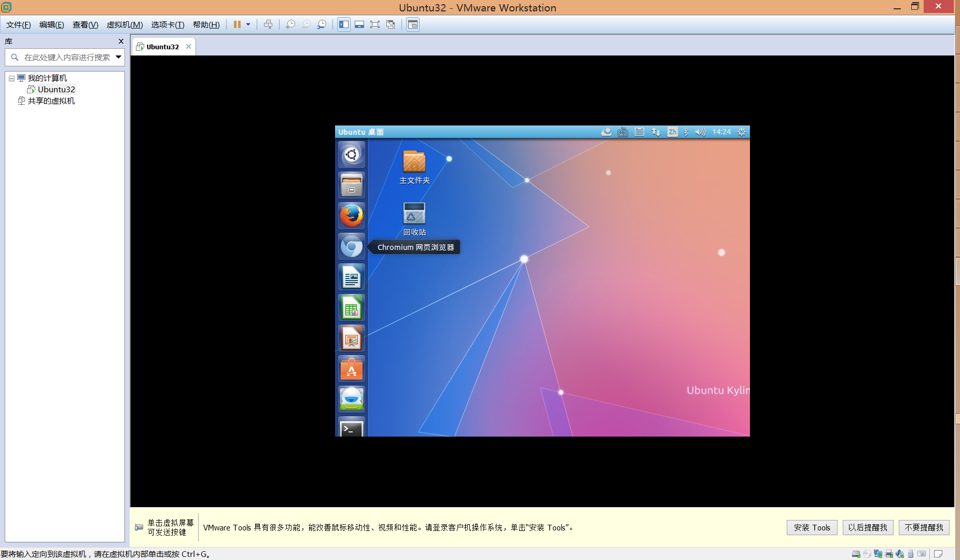Open LibreOffice Impress from the launcher

pos(352,338)
